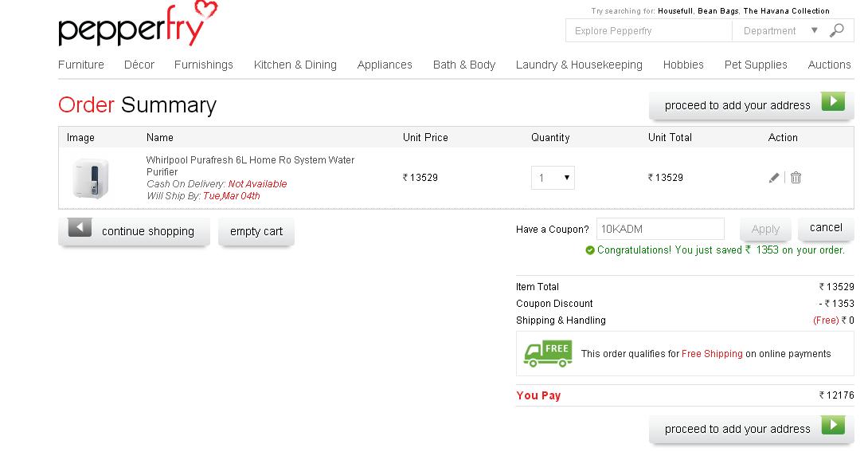The width and height of the screenshot is (868, 452).
Task: Click the Explore Pepperfry search field
Action: (x=649, y=31)
